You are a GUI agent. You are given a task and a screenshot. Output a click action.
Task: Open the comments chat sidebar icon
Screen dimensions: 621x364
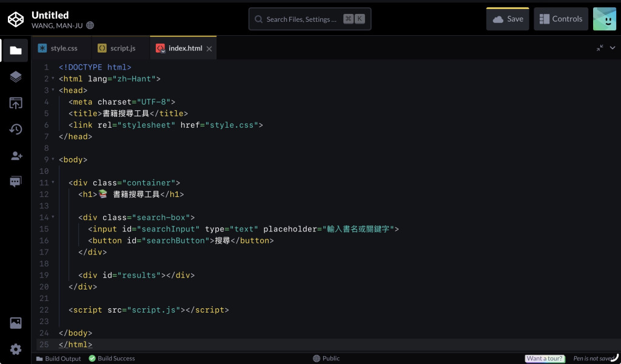click(x=15, y=182)
